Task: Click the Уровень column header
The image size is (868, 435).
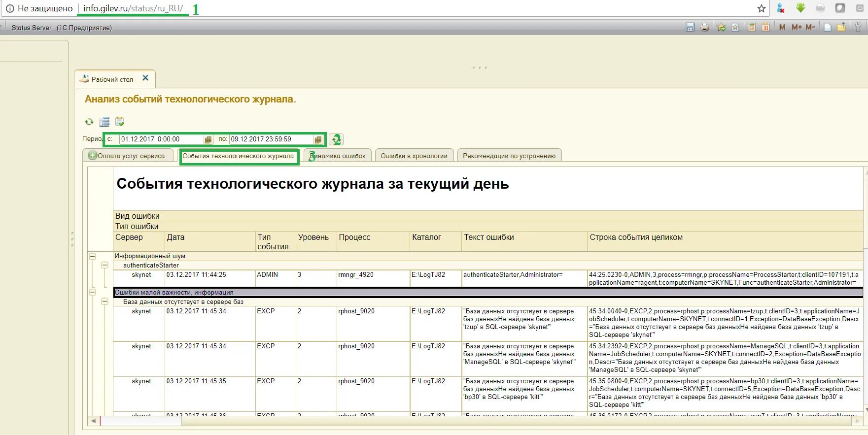Action: pos(316,241)
